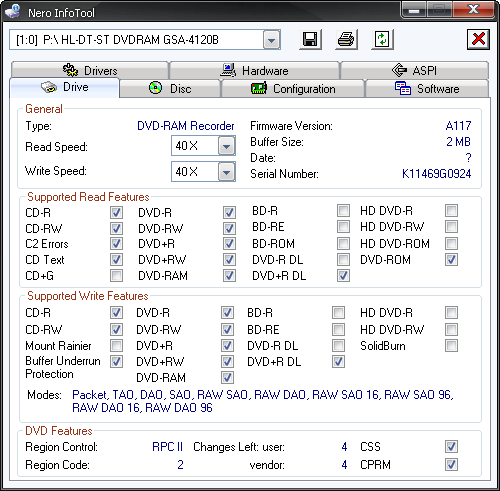Screen dimensions: 500x491
Task: Toggle CSS checkbox
Action: click(451, 447)
